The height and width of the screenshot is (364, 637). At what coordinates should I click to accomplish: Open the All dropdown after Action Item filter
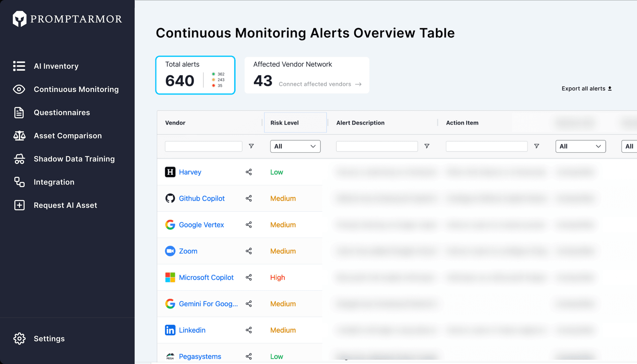click(x=581, y=146)
